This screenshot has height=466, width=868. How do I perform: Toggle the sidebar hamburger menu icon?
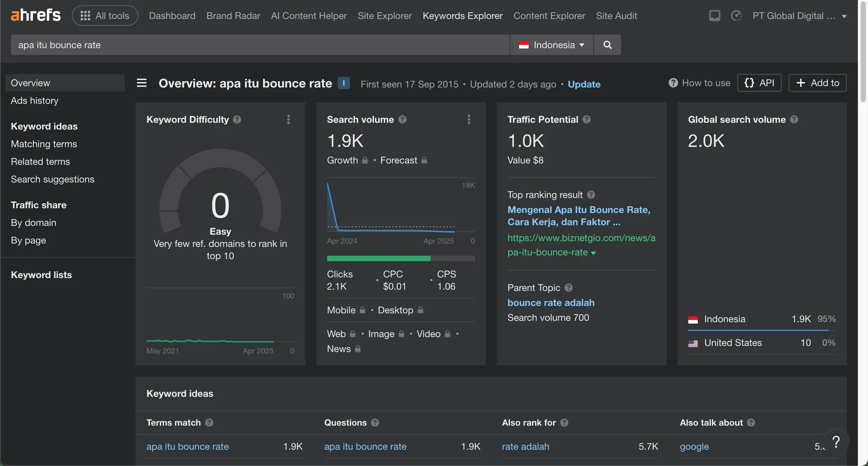[142, 83]
